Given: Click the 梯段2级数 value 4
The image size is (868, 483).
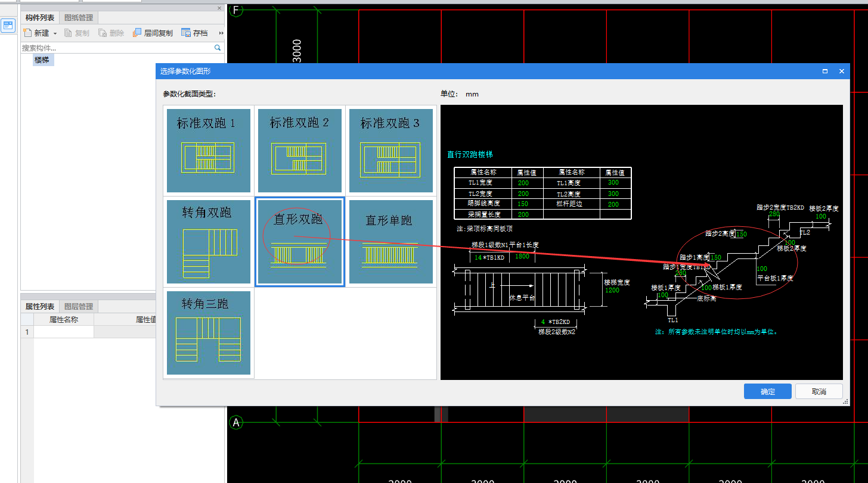Looking at the screenshot, I should [542, 322].
